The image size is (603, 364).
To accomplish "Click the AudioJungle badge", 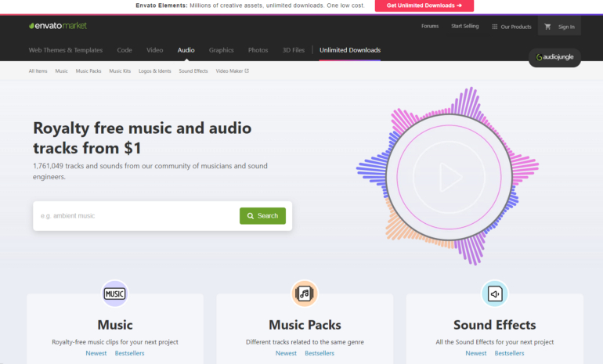I will click(x=554, y=57).
